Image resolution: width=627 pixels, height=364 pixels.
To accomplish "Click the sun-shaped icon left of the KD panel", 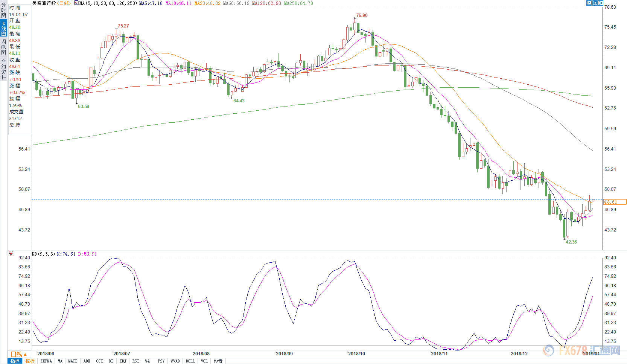I will click(x=11, y=253).
